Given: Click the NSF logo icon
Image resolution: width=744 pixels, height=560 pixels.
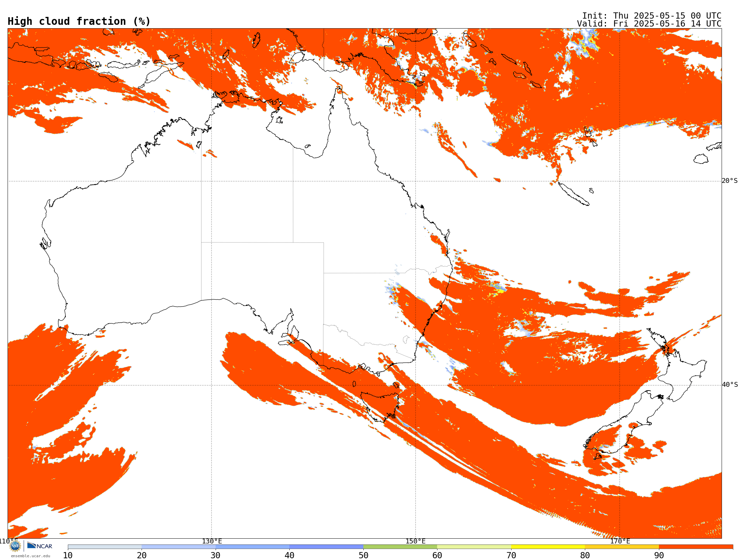Looking at the screenshot, I should (x=15, y=546).
